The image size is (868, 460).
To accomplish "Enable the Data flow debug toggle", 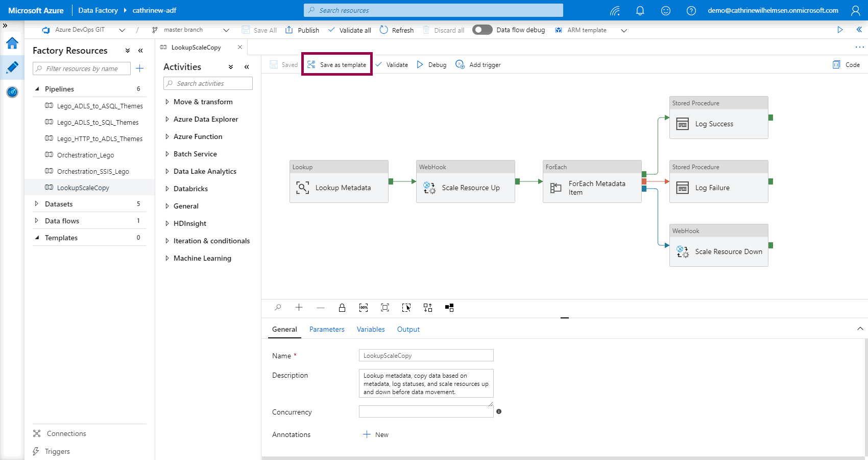I will pyautogui.click(x=482, y=30).
